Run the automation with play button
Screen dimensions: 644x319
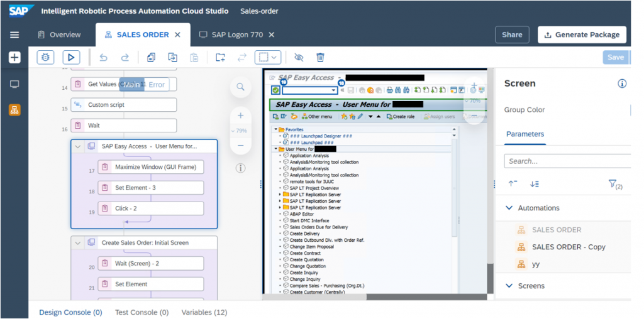click(x=71, y=57)
